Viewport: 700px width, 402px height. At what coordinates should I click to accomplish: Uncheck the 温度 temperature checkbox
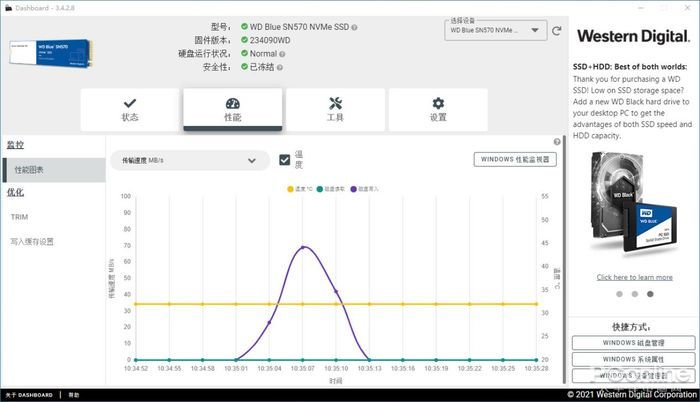(284, 159)
